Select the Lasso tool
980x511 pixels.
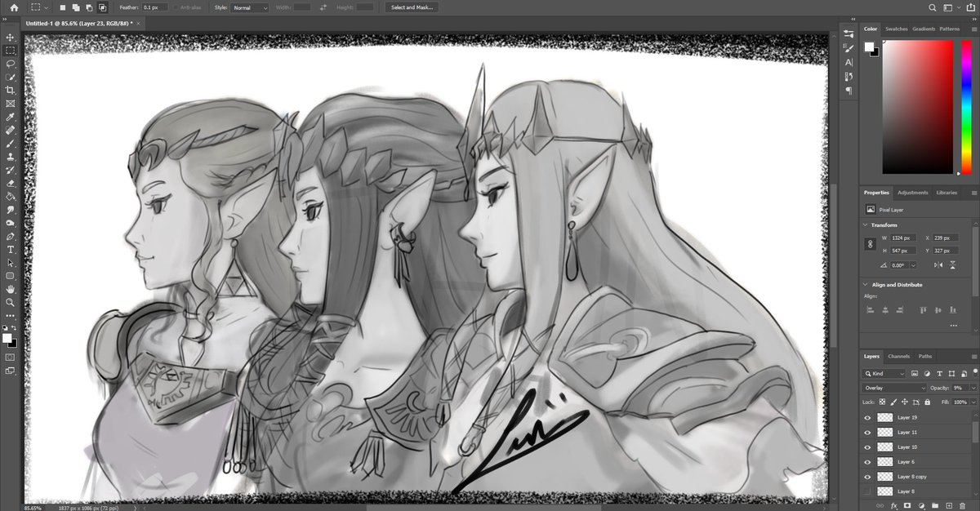coord(11,63)
